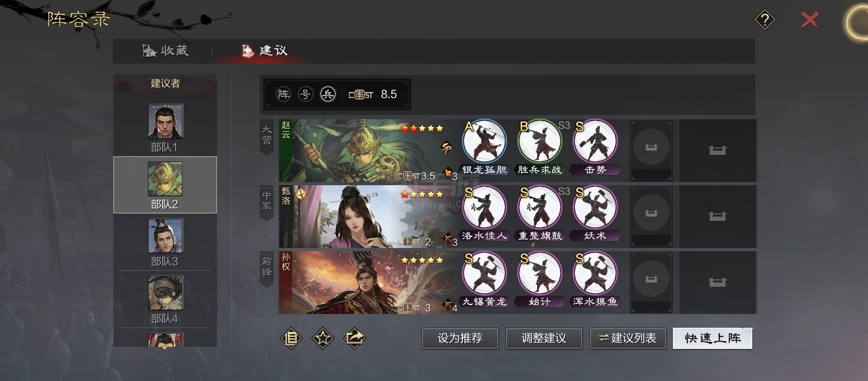
Task: Select 部队1 in the advisor list
Action: [x=165, y=128]
